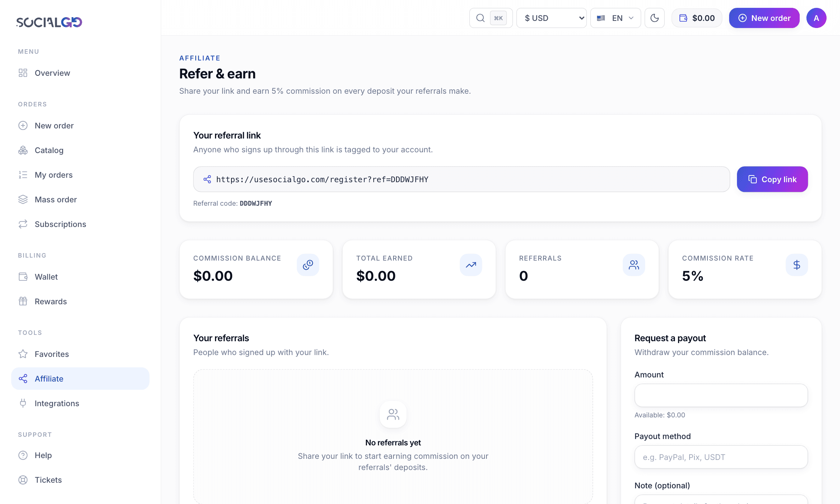
Task: Click the New order button in header
Action: (764, 18)
